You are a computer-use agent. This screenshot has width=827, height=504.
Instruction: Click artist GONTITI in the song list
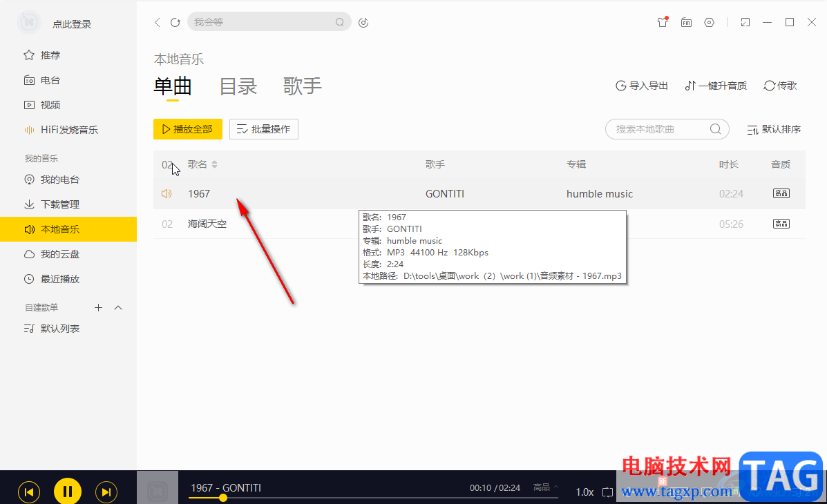tap(445, 194)
